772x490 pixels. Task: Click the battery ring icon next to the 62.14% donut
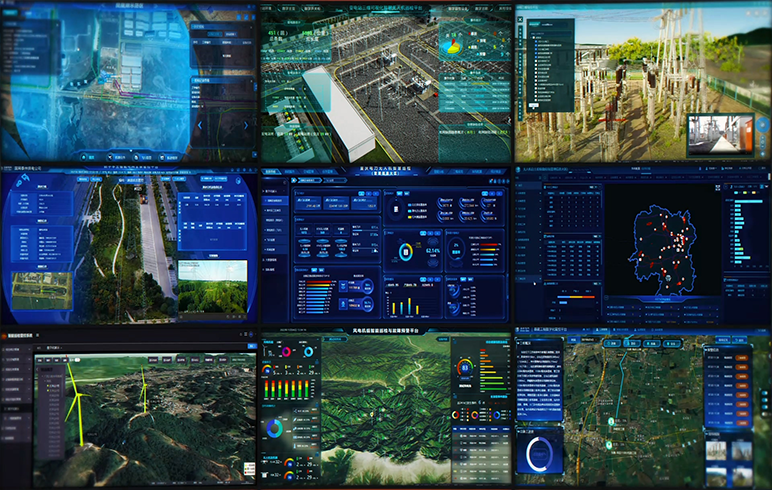point(406,252)
